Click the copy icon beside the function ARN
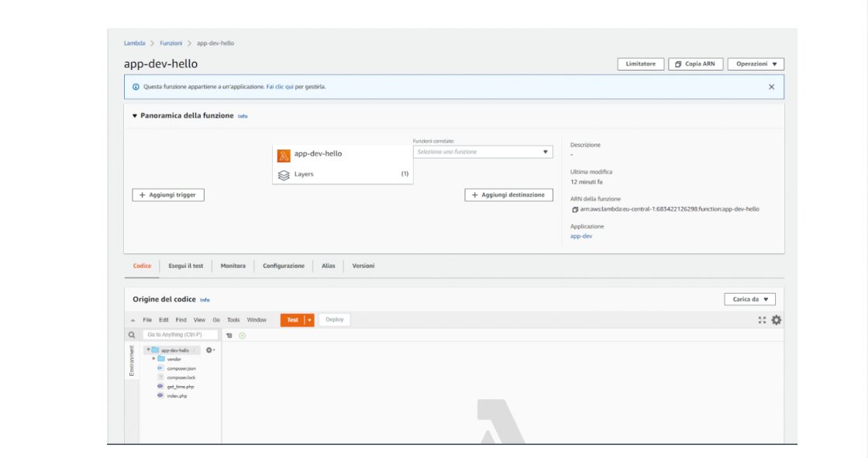 coord(574,209)
